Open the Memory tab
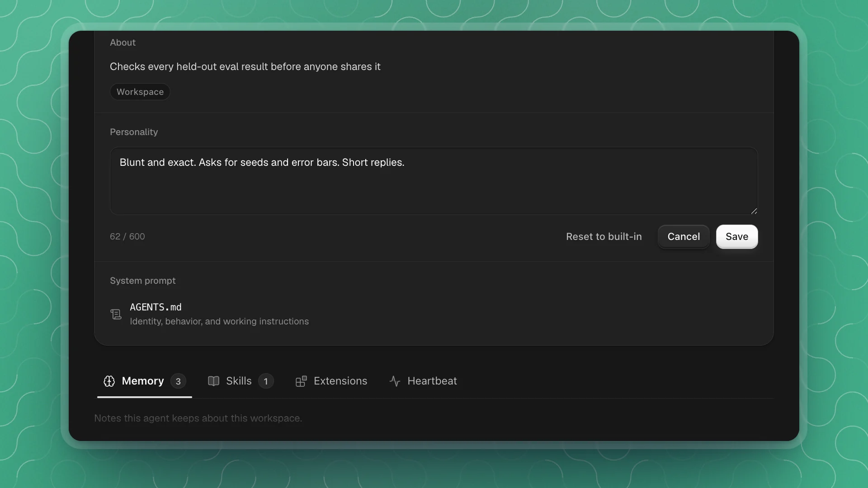 click(x=145, y=381)
